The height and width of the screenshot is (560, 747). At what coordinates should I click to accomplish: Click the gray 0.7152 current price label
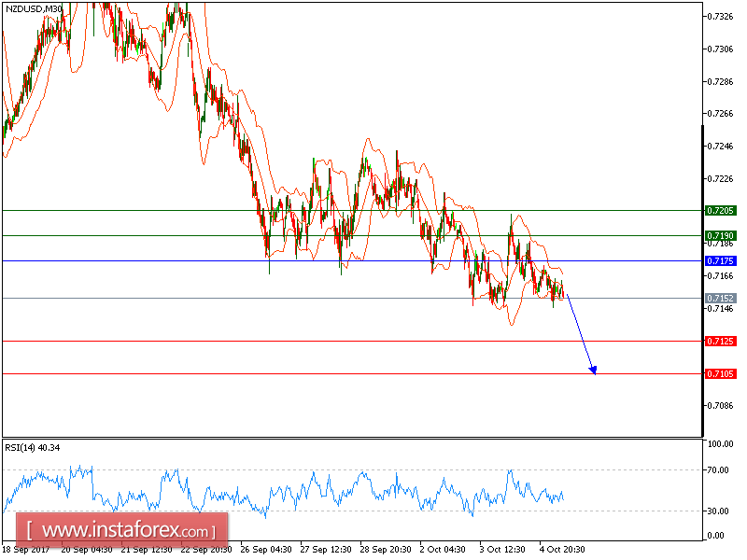[720, 298]
